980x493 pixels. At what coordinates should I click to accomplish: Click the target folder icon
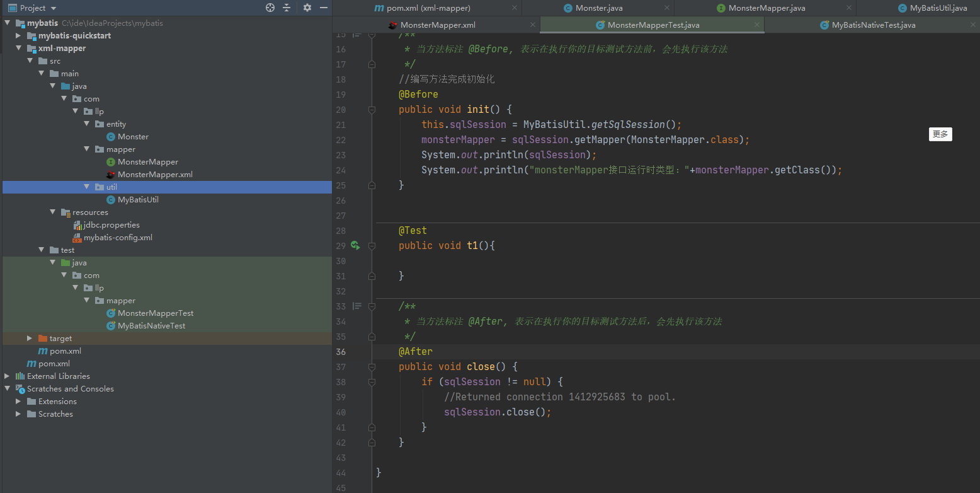click(43, 338)
